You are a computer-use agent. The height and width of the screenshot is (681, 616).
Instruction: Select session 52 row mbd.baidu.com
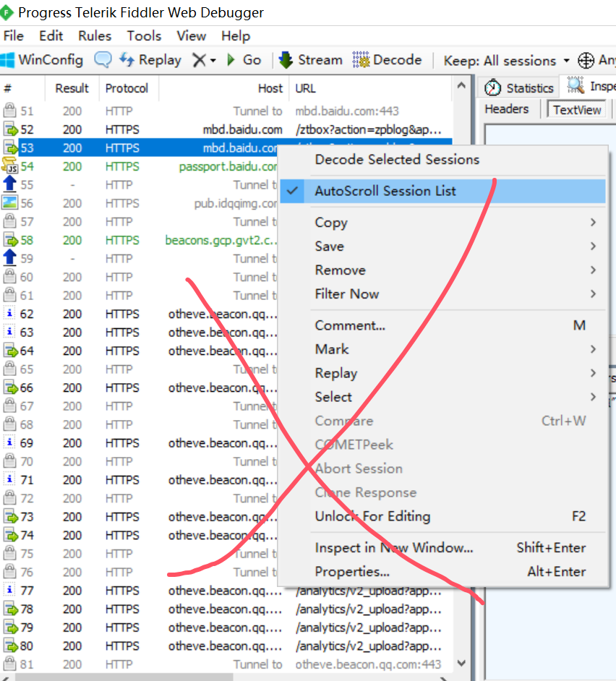pos(226,129)
